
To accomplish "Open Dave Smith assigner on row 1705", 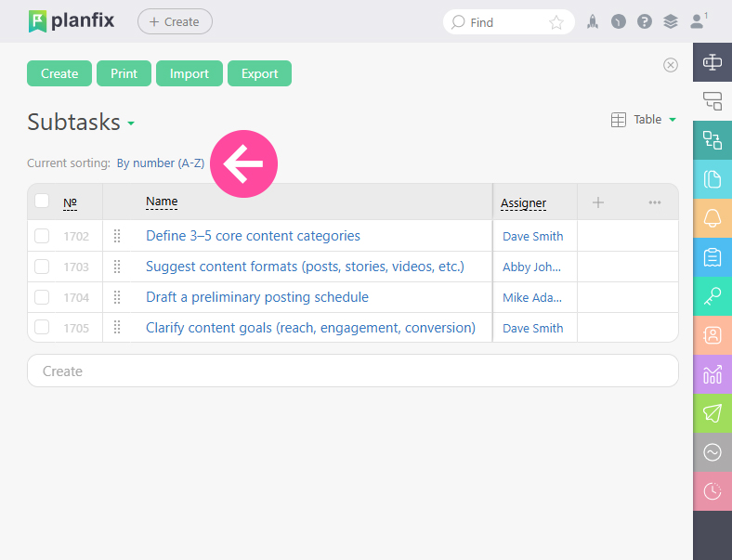I will [x=532, y=329].
